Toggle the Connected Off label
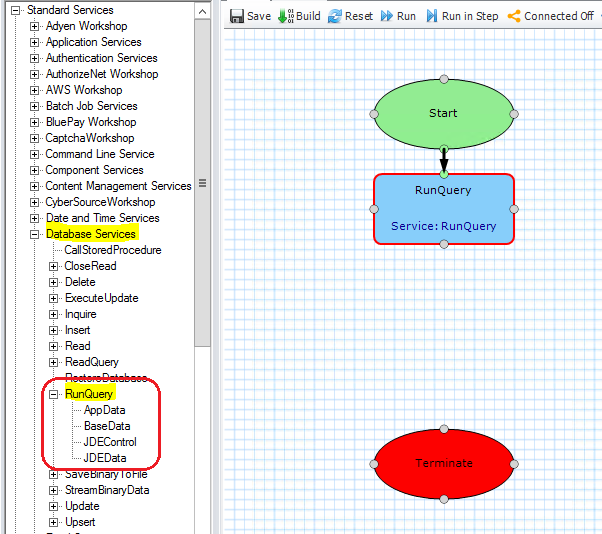This screenshot has height=534, width=602. tap(559, 16)
